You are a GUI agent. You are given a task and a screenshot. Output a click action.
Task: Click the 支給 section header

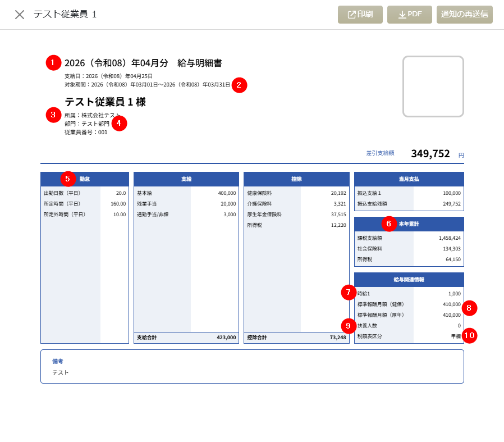click(186, 179)
